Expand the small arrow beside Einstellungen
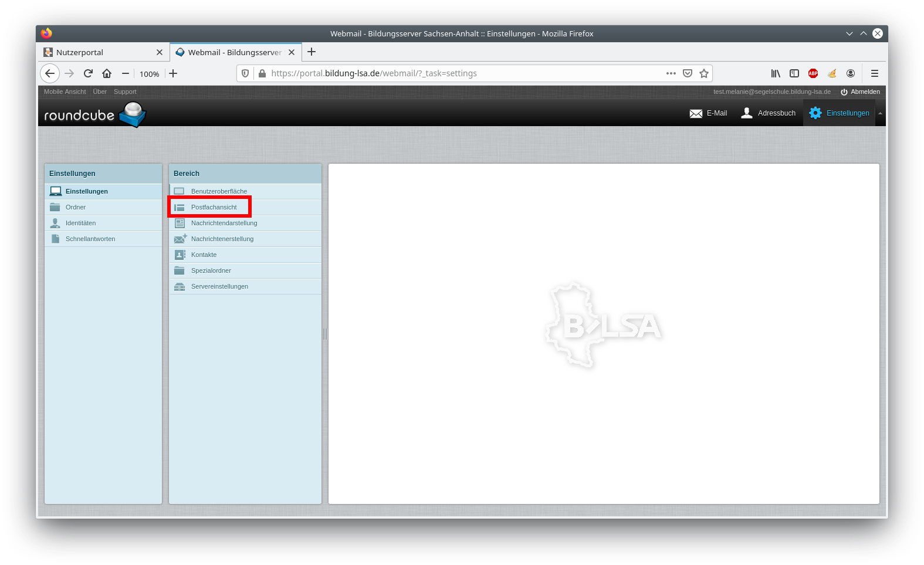 (880, 113)
